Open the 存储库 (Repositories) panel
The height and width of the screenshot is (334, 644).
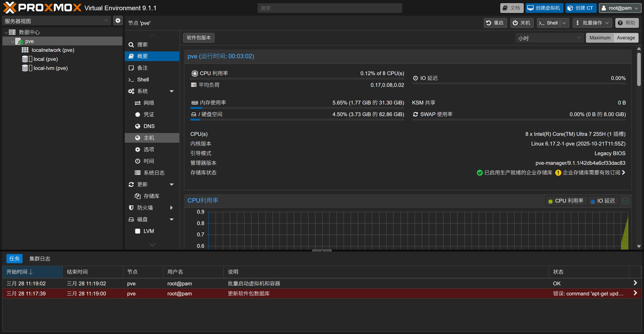click(x=152, y=196)
